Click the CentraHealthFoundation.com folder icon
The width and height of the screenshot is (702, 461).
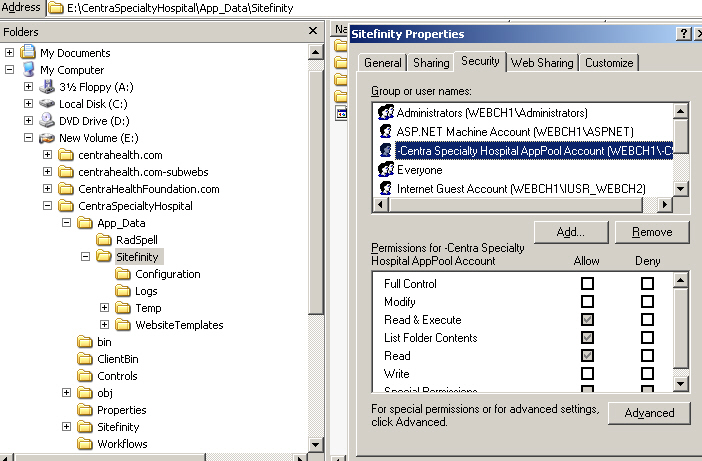click(66, 189)
